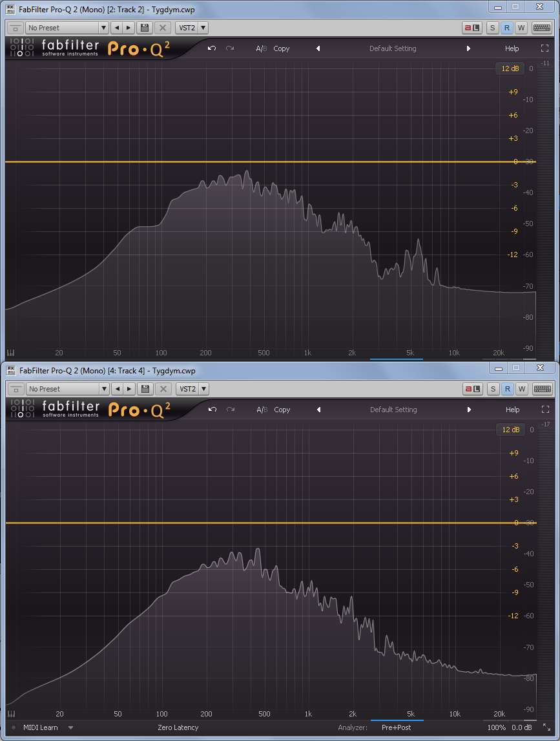The image size is (560, 741).
Task: Save preset with disk icon in Track 4 window
Action: point(145,389)
